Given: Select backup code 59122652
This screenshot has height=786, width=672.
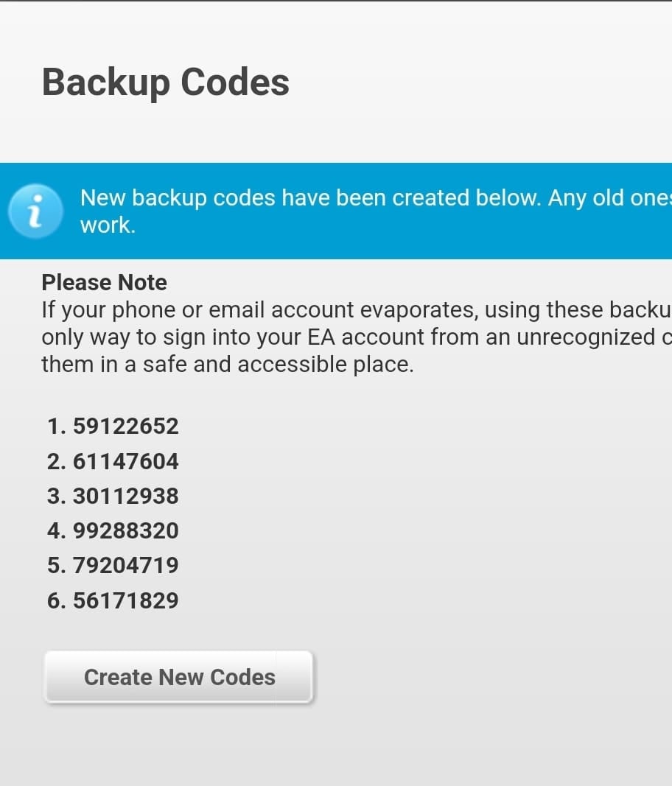Looking at the screenshot, I should coord(125,427).
